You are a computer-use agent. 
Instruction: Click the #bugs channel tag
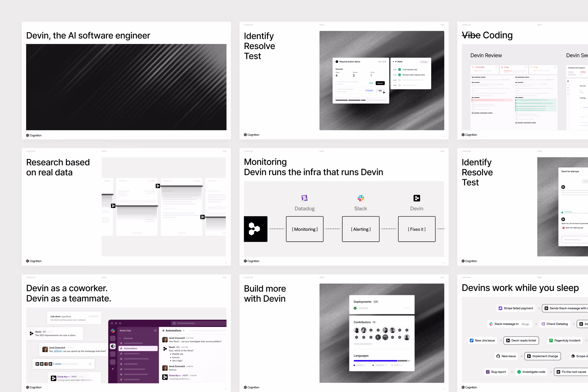click(525, 324)
